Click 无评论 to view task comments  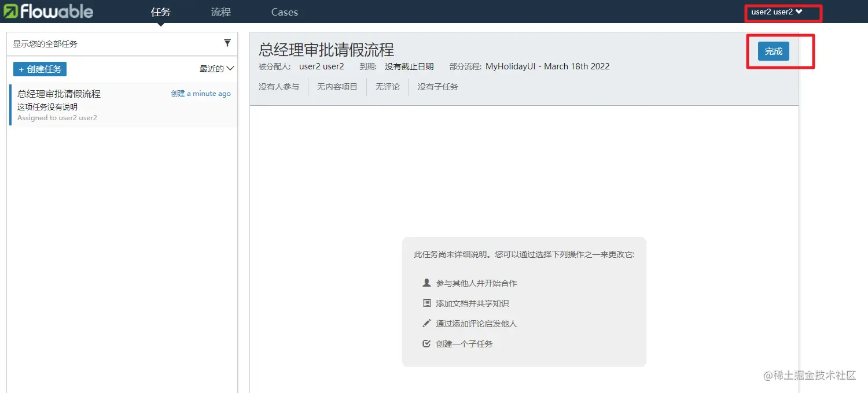(387, 87)
